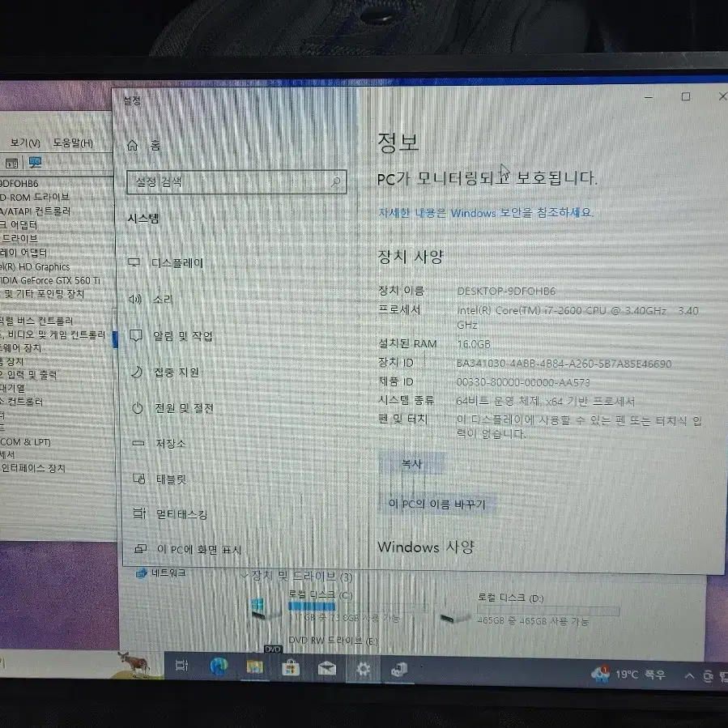Image resolution: width=728 pixels, height=728 pixels.
Task: Open 이 PC에 화면 표시 settings
Action: coord(188,549)
